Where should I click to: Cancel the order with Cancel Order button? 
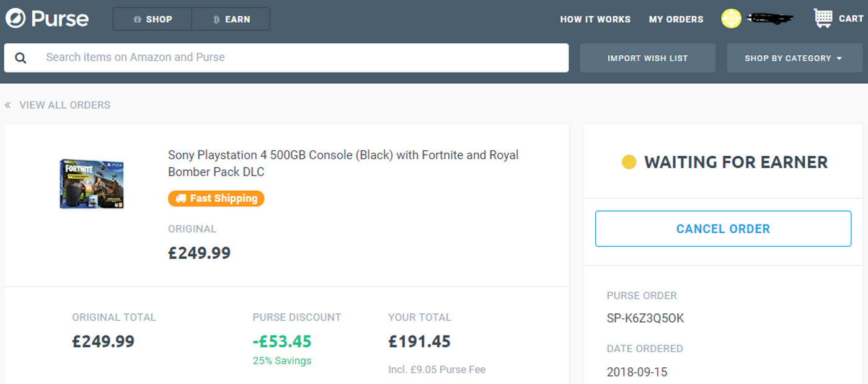point(723,229)
